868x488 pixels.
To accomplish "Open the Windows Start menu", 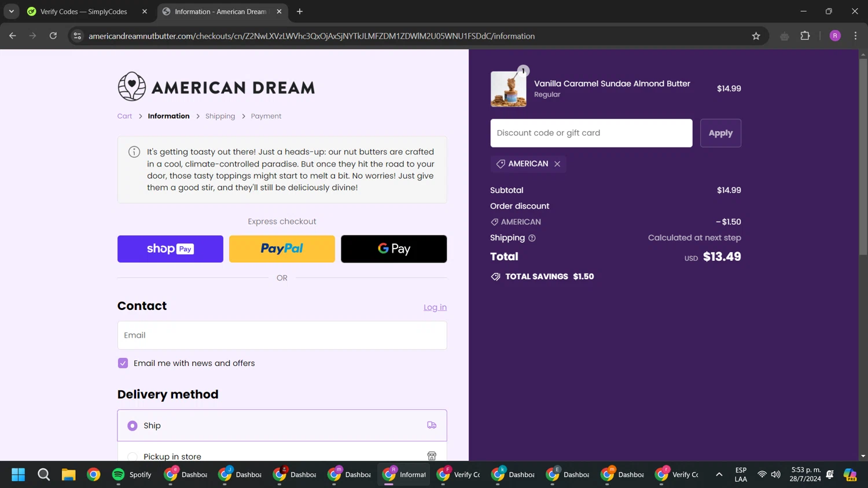I will (19, 475).
